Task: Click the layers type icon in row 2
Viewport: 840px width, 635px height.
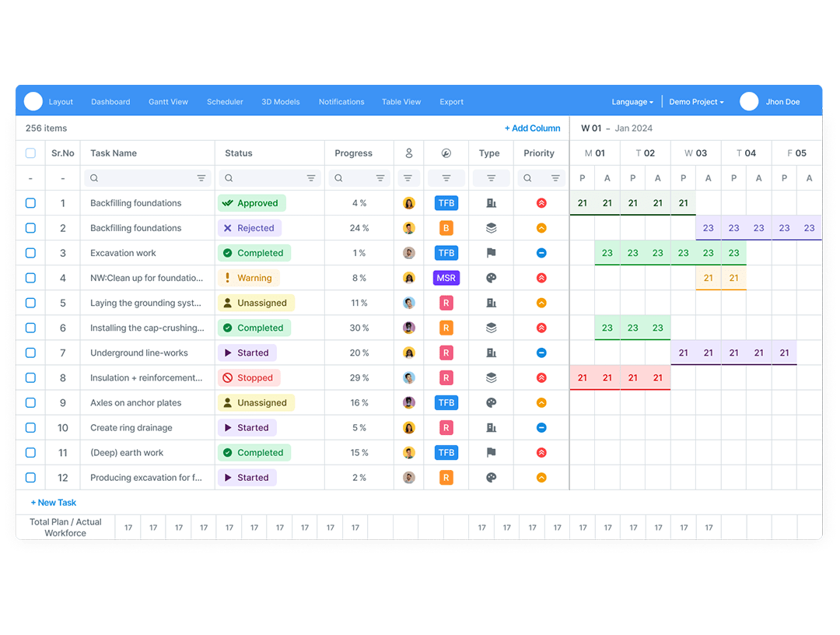Action: (491, 228)
